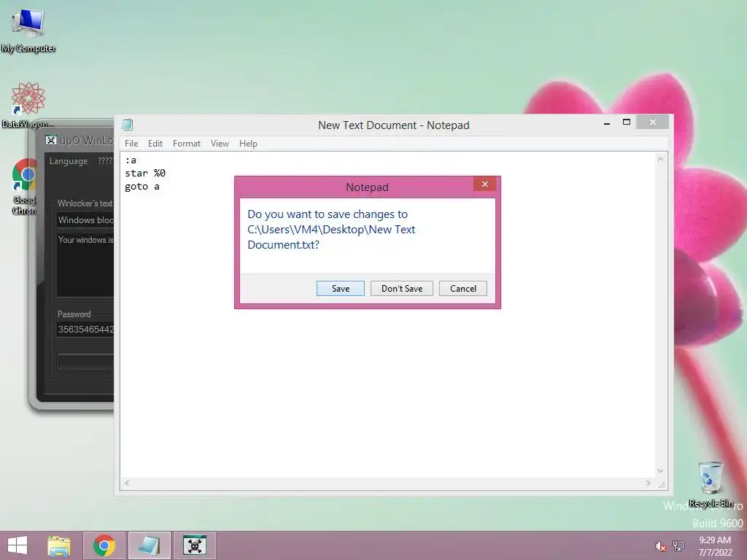This screenshot has height=560, width=747.
Task: Minimize the Notepad window
Action: (606, 122)
